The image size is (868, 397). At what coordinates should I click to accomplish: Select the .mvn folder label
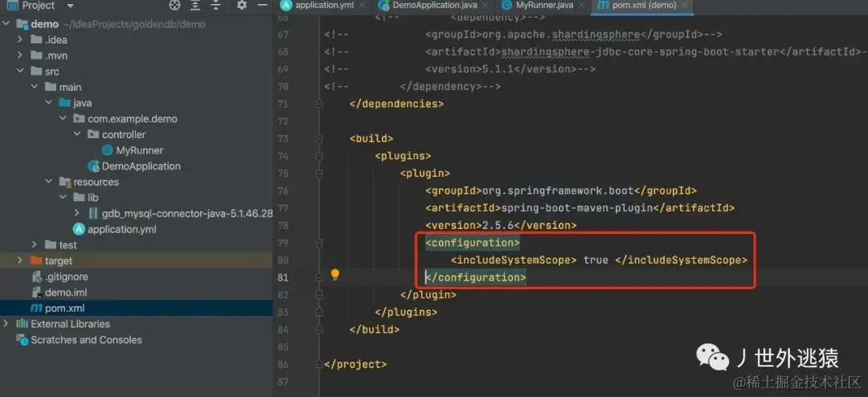click(x=56, y=55)
